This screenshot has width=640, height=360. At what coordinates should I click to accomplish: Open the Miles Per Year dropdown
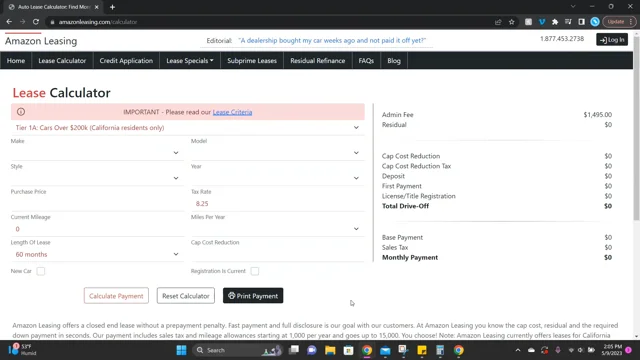click(278, 229)
